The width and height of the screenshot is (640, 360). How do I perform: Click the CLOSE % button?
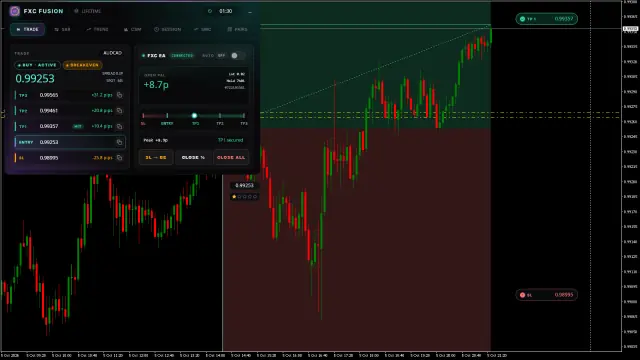click(193, 158)
